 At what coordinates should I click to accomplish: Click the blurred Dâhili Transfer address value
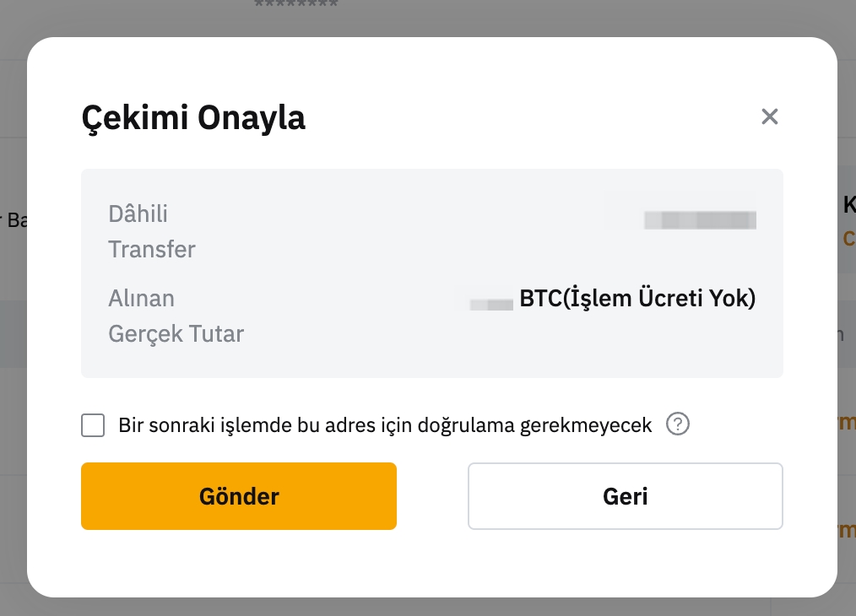click(700, 220)
